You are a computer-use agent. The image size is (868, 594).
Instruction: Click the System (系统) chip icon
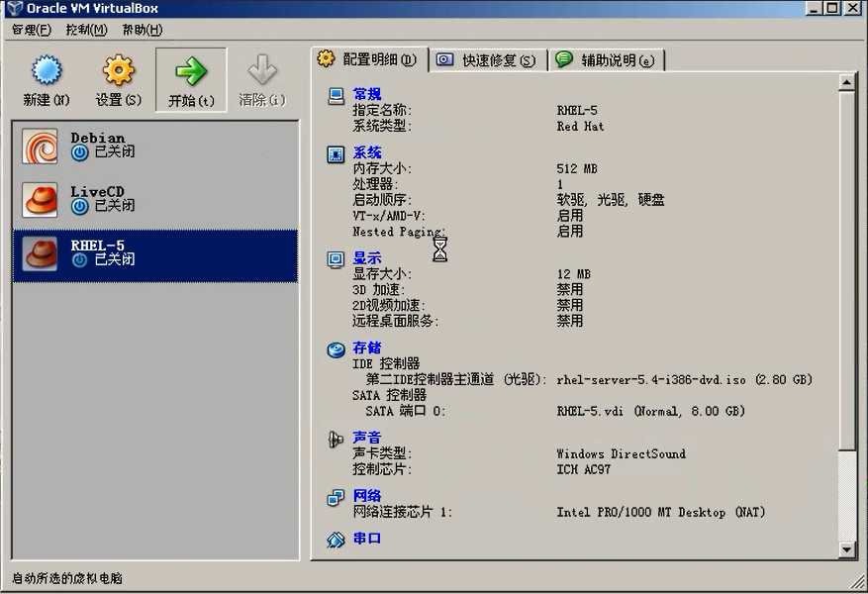337,154
